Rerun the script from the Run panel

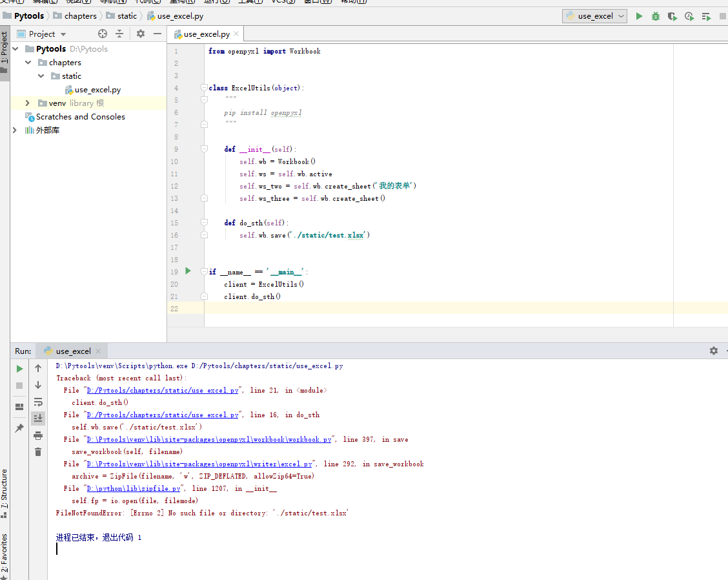[x=19, y=368]
